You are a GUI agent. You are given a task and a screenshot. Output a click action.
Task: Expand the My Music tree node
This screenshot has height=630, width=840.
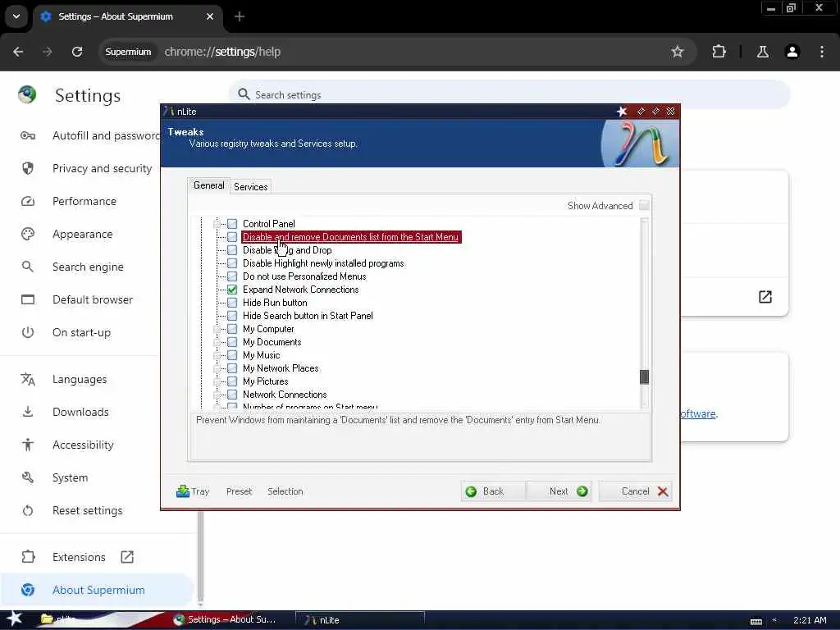click(x=217, y=355)
